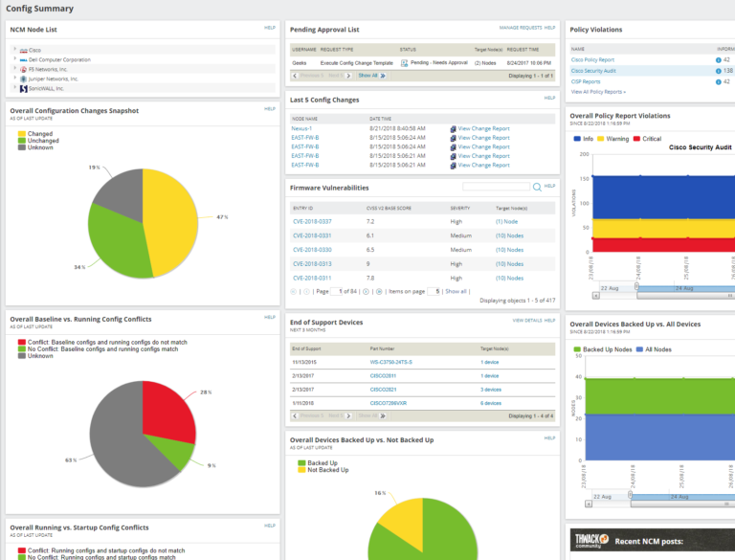
Task: Expand the Cisco node group
Action: [15, 49]
